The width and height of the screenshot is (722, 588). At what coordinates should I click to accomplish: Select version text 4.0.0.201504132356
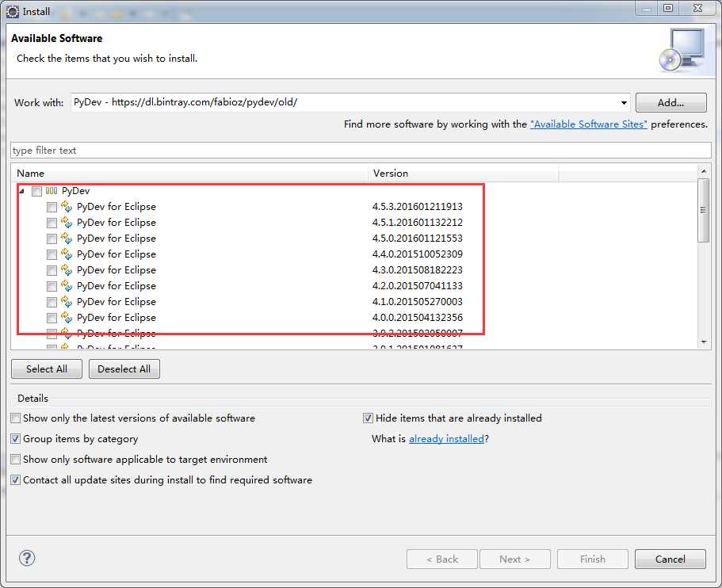point(417,318)
